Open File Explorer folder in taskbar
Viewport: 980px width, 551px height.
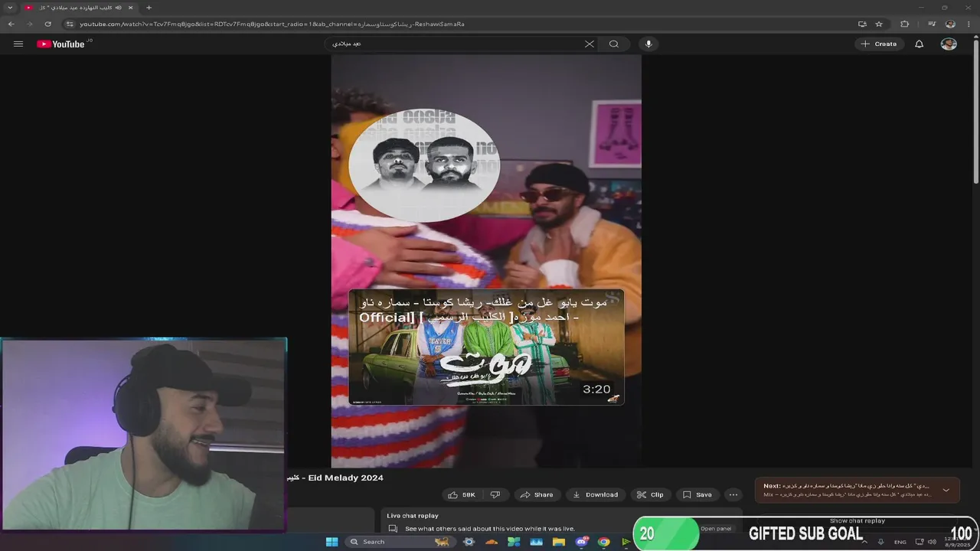559,542
